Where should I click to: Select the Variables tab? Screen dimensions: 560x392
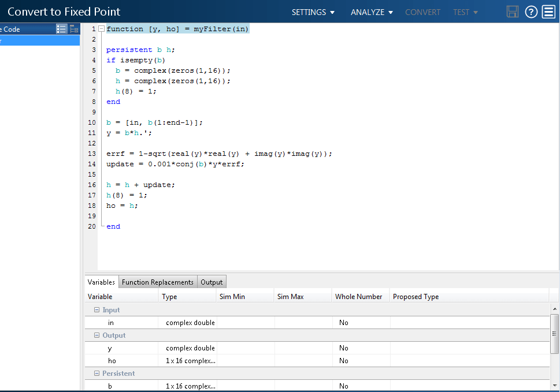click(101, 282)
